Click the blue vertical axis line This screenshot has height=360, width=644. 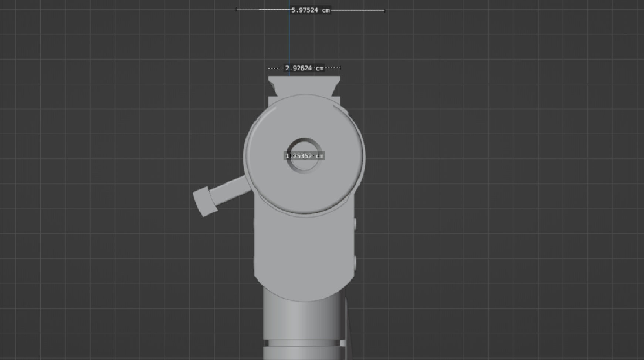point(289,41)
